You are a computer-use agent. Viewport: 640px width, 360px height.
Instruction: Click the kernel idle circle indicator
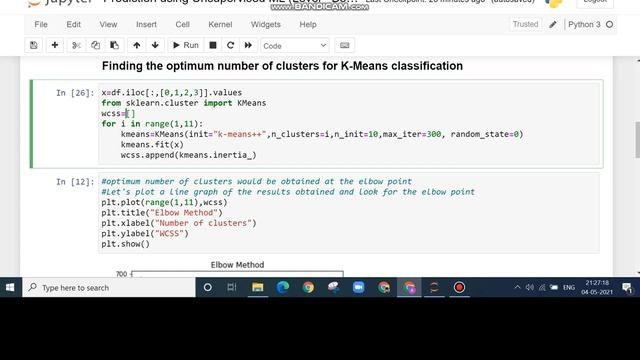[x=609, y=24]
